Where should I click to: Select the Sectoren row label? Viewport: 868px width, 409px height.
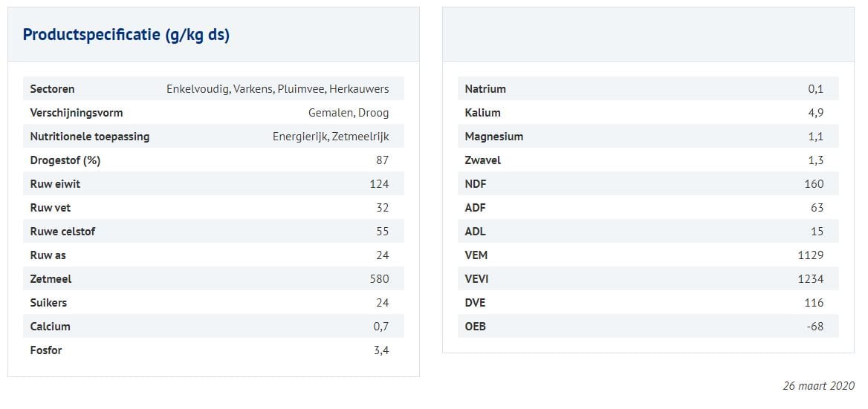pos(52,89)
